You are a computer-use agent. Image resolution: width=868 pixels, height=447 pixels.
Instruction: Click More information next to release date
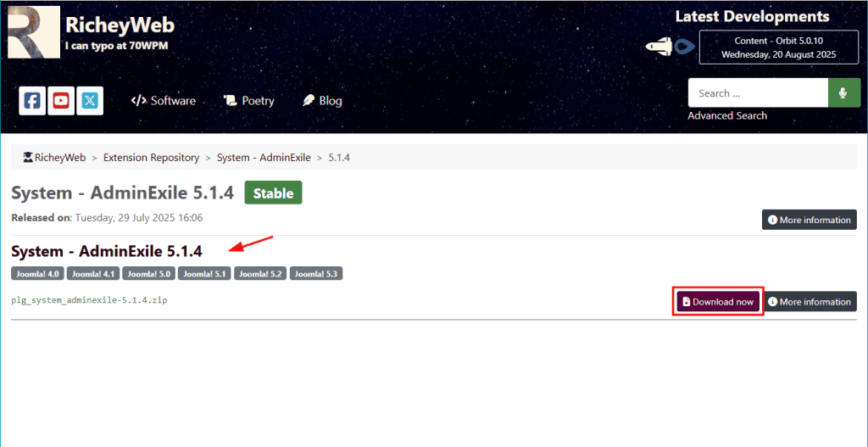pos(810,220)
